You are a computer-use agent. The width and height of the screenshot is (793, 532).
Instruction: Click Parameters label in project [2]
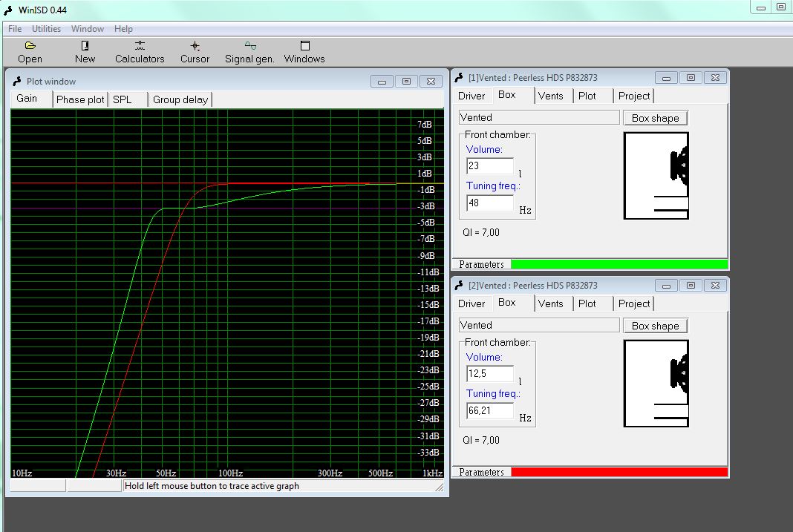pyautogui.click(x=481, y=472)
